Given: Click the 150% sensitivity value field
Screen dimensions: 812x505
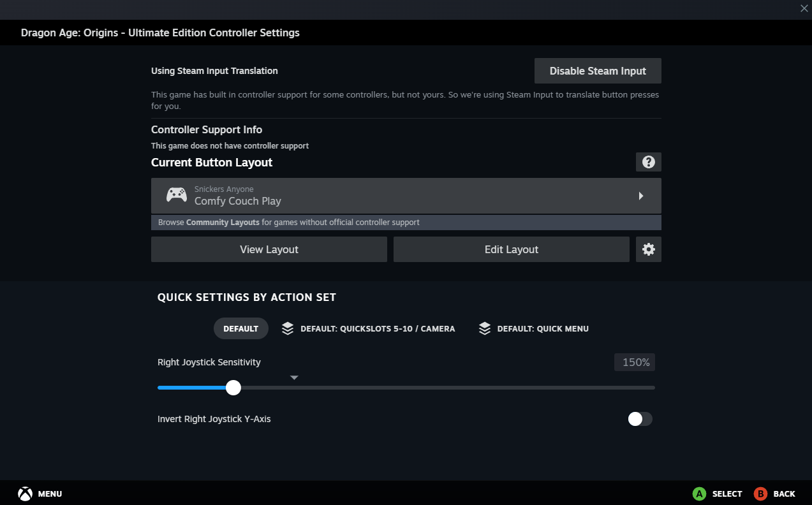Looking at the screenshot, I should [635, 362].
